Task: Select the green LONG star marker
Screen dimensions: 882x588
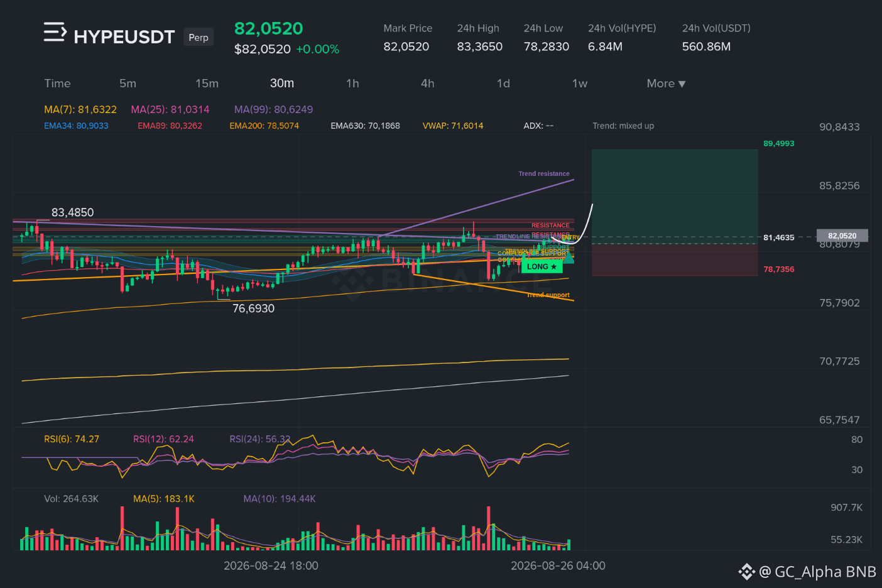Action: click(x=542, y=267)
